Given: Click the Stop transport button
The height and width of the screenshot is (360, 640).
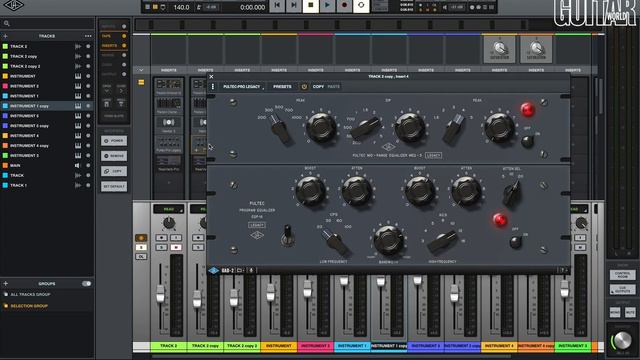Looking at the screenshot, I should [x=311, y=5].
